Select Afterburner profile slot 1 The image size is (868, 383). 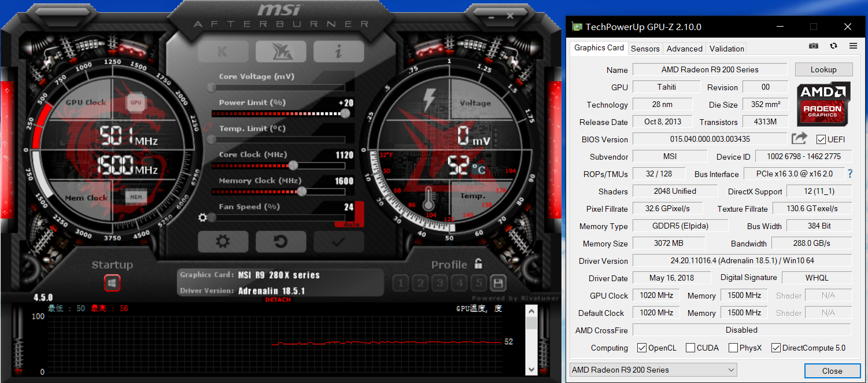point(401,283)
